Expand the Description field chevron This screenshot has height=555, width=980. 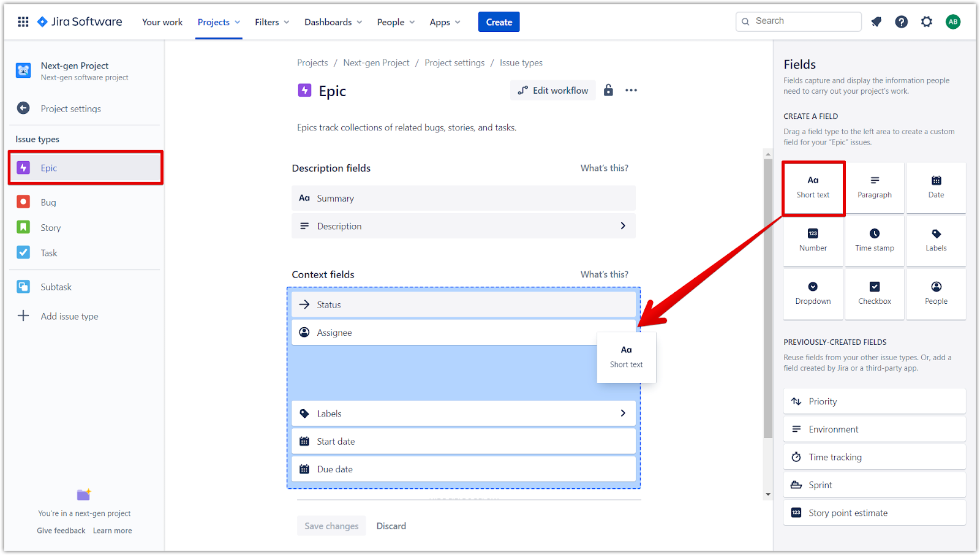click(x=623, y=226)
